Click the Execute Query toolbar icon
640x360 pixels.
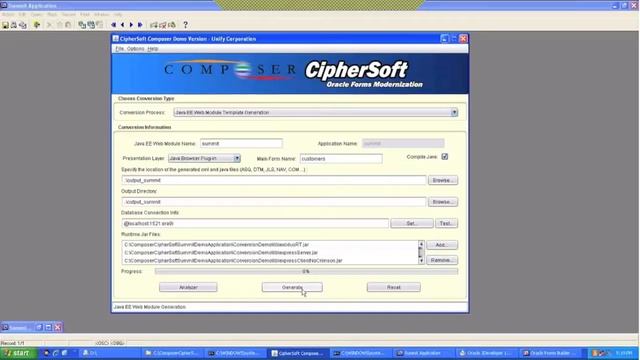(91, 25)
